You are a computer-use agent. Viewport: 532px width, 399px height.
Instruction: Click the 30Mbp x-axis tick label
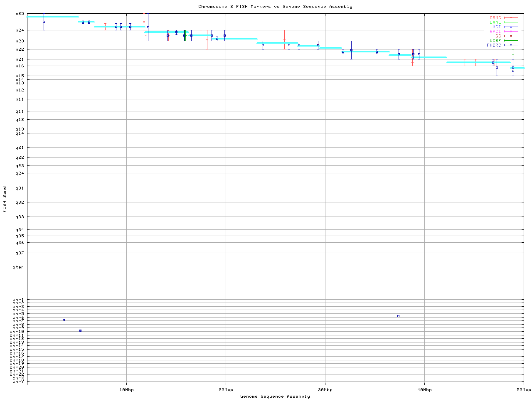[x=325, y=390]
